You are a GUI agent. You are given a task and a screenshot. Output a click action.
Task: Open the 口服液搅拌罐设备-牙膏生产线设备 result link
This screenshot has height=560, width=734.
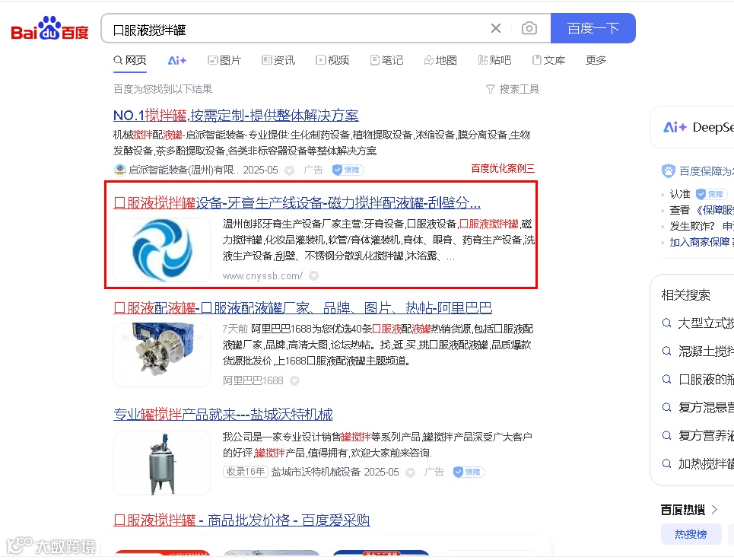[x=297, y=202]
